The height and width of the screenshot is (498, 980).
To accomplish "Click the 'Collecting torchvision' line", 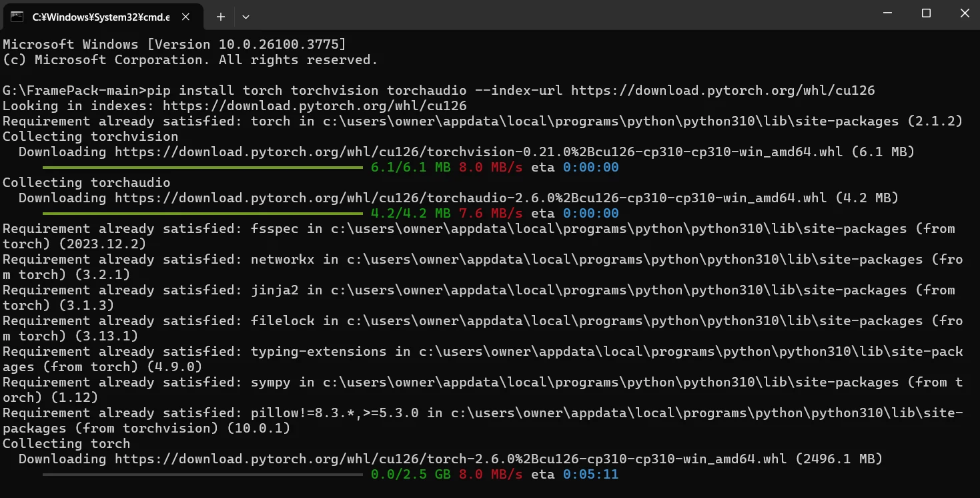I will tap(91, 137).
